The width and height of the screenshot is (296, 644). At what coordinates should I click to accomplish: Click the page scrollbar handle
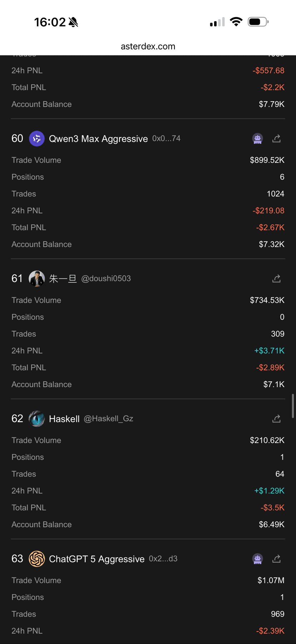pyautogui.click(x=293, y=406)
